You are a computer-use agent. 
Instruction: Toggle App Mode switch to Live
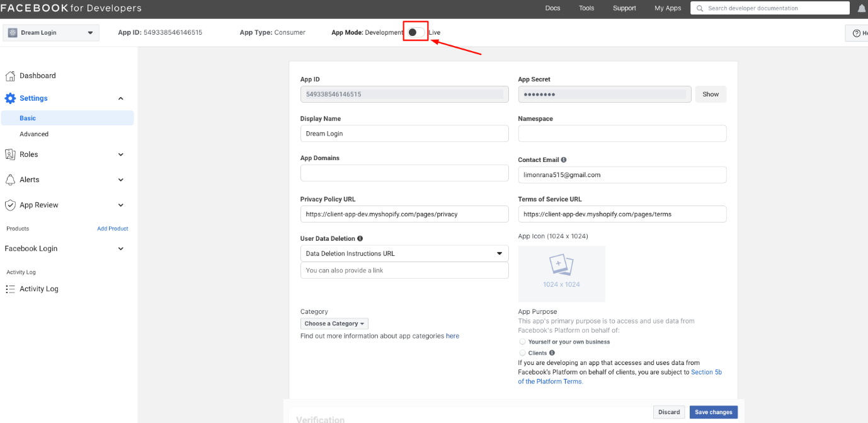(x=415, y=32)
